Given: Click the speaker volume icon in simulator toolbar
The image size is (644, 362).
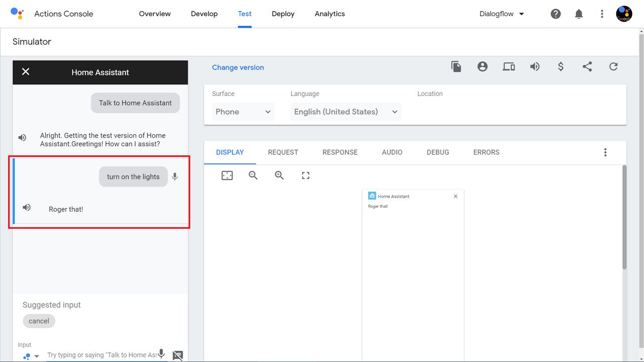Looking at the screenshot, I should point(535,66).
